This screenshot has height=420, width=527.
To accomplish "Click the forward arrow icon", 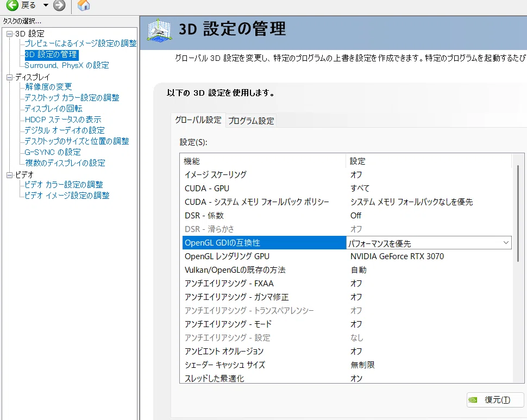I will [x=59, y=5].
